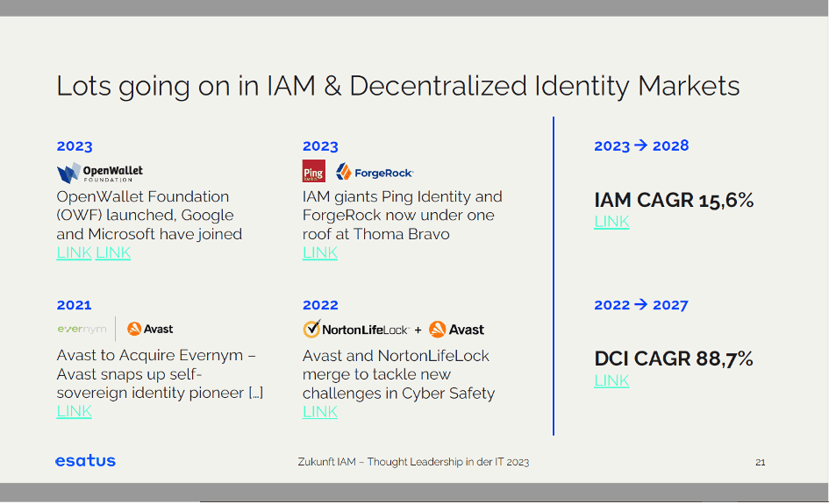
Task: Click the Ping Identity red logo
Action: click(x=313, y=171)
